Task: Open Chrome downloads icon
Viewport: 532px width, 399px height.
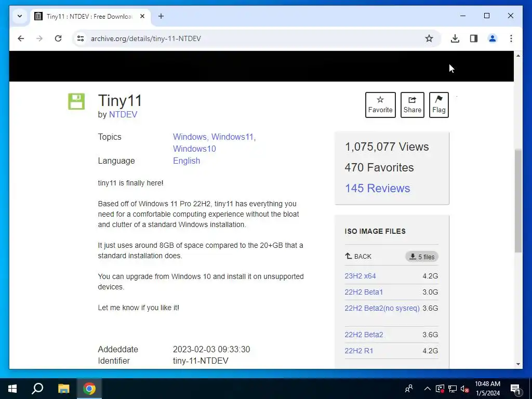Action: click(x=455, y=38)
